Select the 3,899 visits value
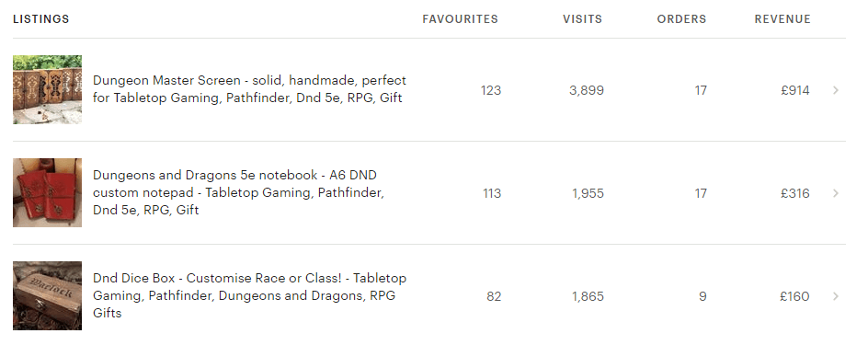 pyautogui.click(x=587, y=90)
